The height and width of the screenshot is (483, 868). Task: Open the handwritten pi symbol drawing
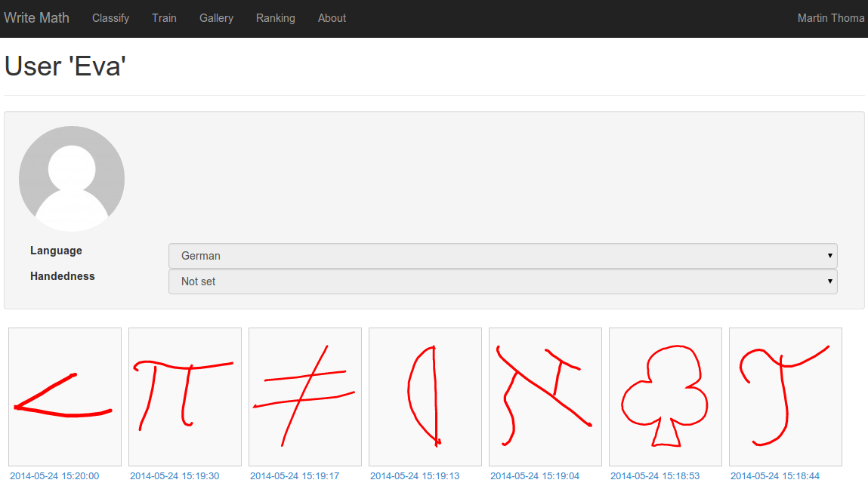185,396
